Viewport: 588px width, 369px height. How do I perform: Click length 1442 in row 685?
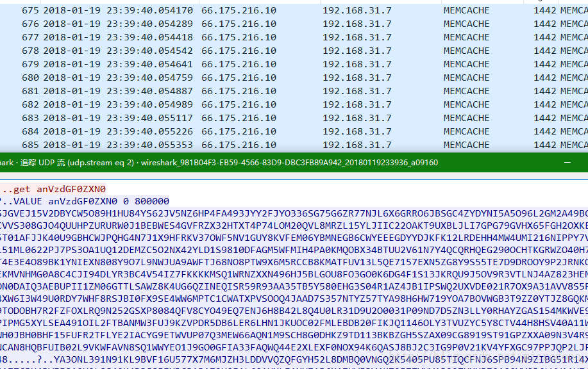point(545,145)
